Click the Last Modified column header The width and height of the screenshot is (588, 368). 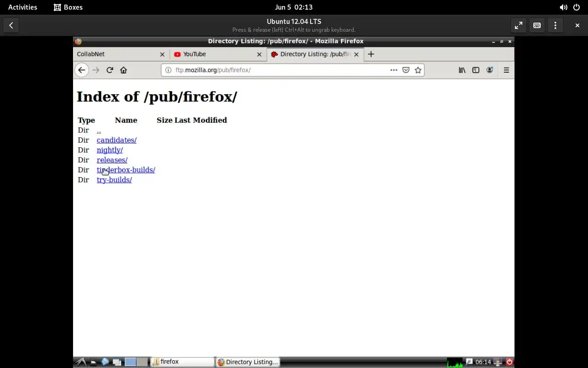point(201,120)
